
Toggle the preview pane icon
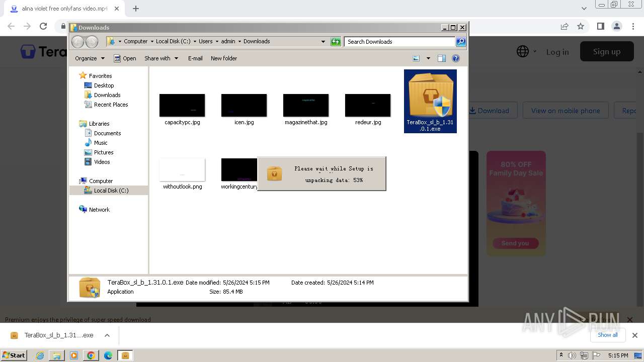[x=442, y=58]
